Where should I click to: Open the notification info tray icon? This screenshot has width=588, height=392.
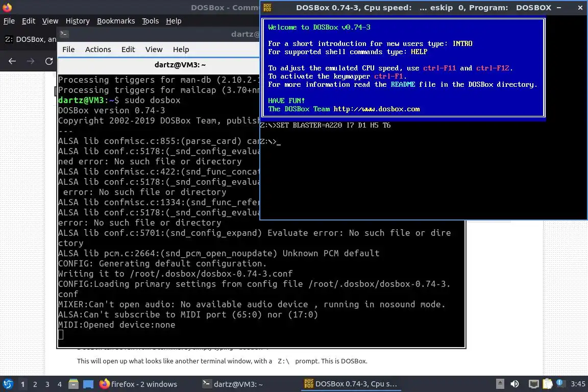560,383
